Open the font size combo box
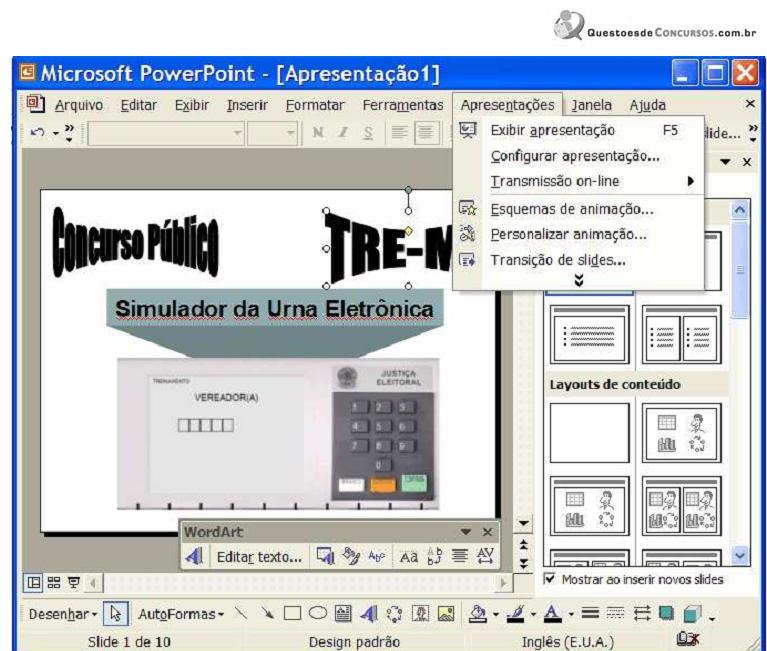The height and width of the screenshot is (651, 767). click(x=272, y=133)
